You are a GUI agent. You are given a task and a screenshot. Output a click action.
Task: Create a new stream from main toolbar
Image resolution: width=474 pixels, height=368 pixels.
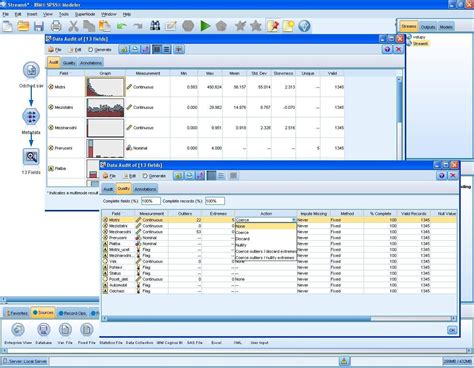tap(7, 26)
